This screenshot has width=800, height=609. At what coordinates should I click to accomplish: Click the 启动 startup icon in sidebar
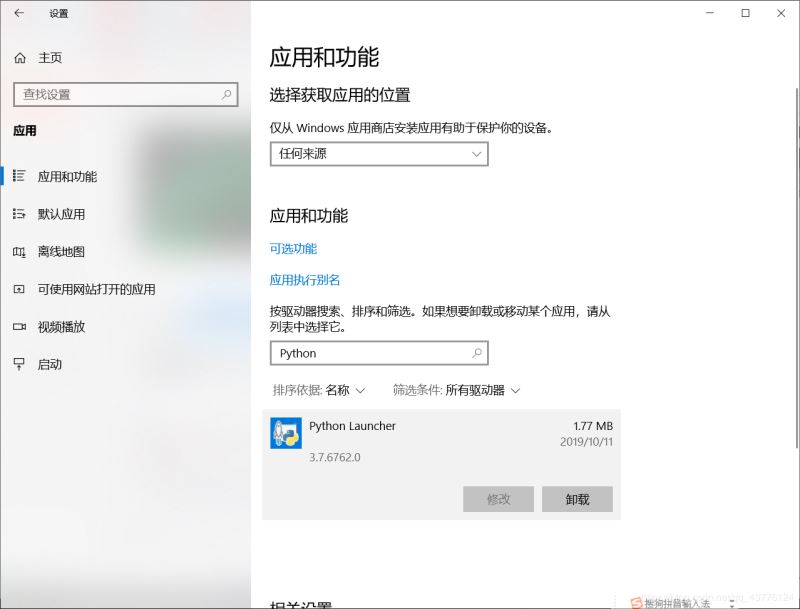tap(17, 364)
